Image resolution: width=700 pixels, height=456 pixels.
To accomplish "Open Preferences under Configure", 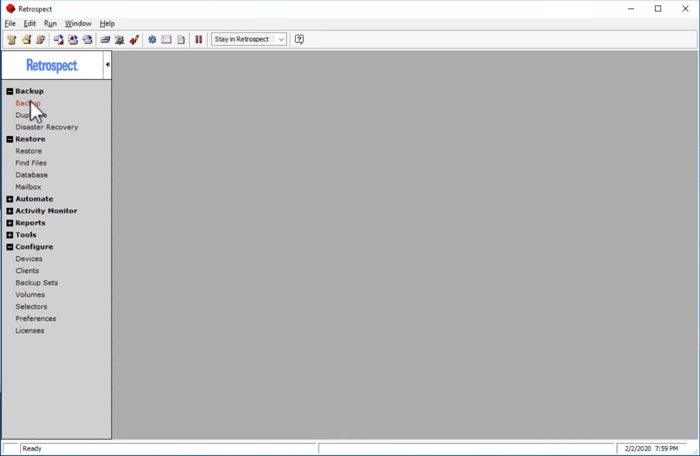I will [x=36, y=319].
